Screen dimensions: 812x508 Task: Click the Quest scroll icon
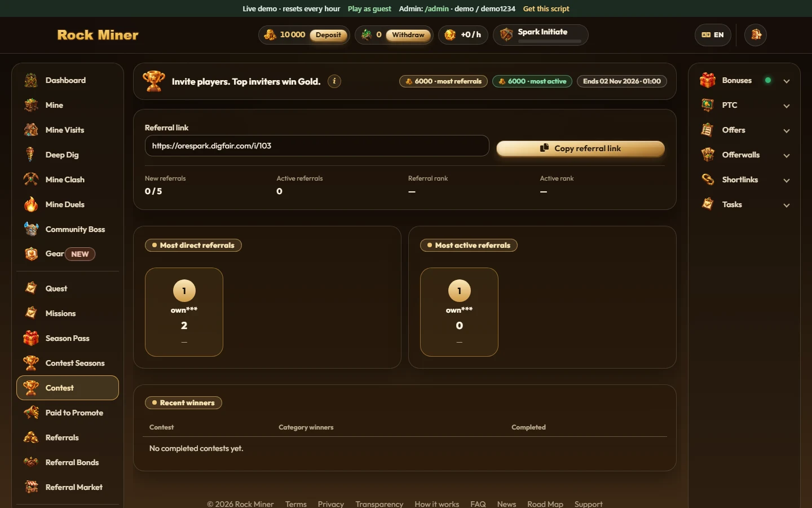pos(31,288)
